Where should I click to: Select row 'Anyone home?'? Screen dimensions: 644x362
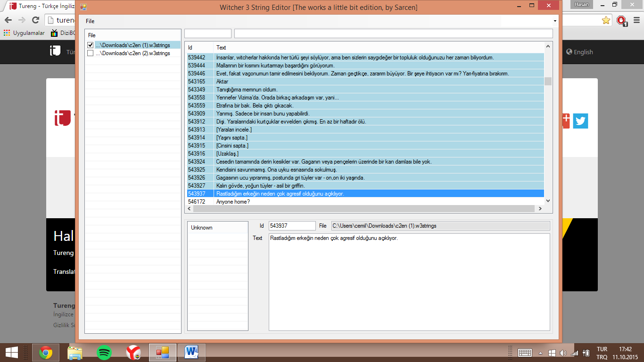364,202
